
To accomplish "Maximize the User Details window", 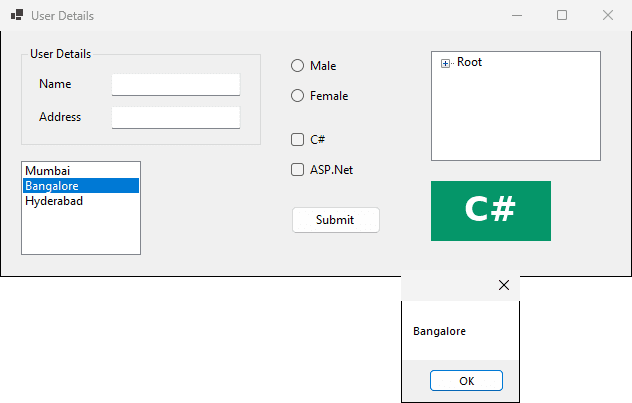I will tap(562, 15).
